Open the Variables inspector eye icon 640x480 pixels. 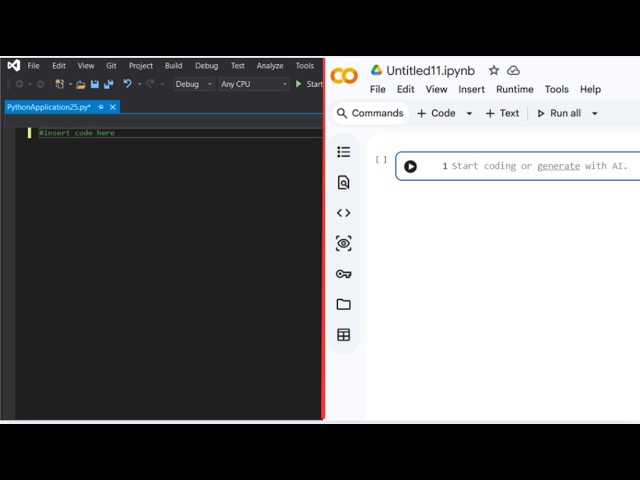click(x=344, y=244)
